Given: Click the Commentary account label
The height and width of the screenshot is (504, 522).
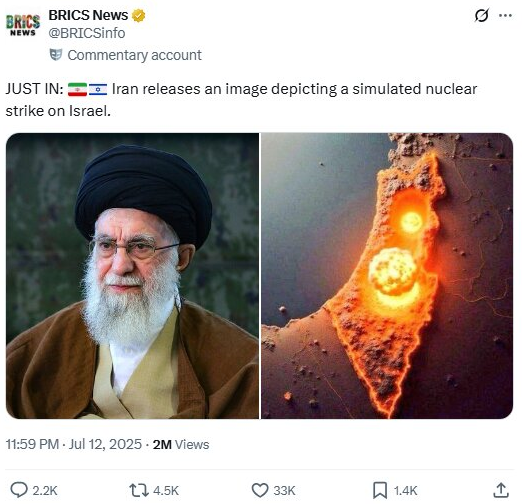Looking at the screenshot, I should [x=134, y=55].
